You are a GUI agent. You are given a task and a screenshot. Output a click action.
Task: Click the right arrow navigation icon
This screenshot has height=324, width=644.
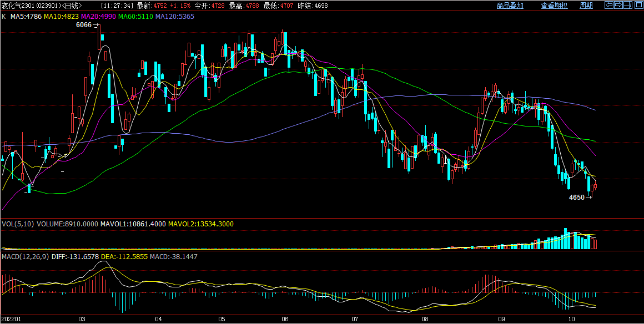pos(618,5)
